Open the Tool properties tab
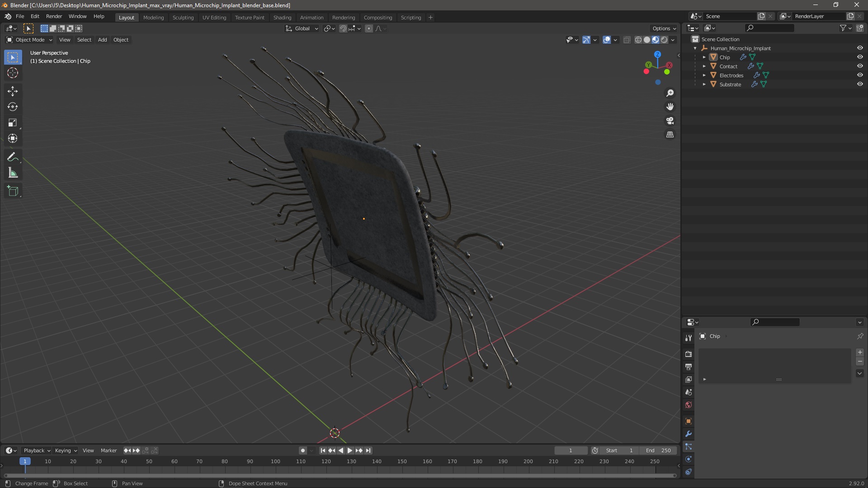The width and height of the screenshot is (868, 488). click(689, 338)
